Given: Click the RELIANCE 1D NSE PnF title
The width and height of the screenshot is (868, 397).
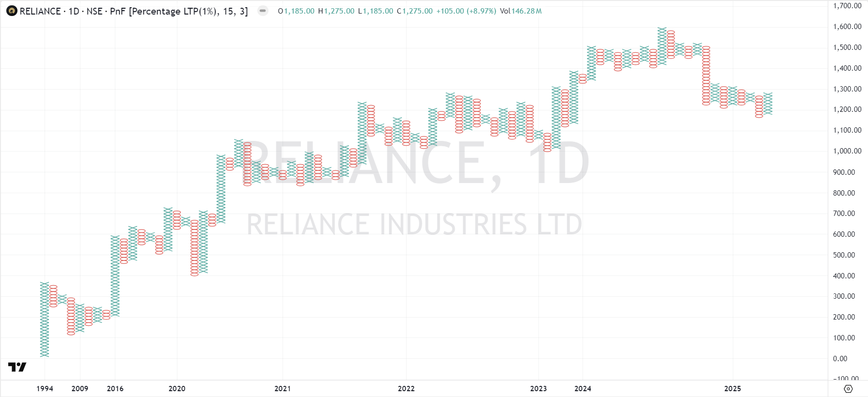Looking at the screenshot, I should click(134, 11).
